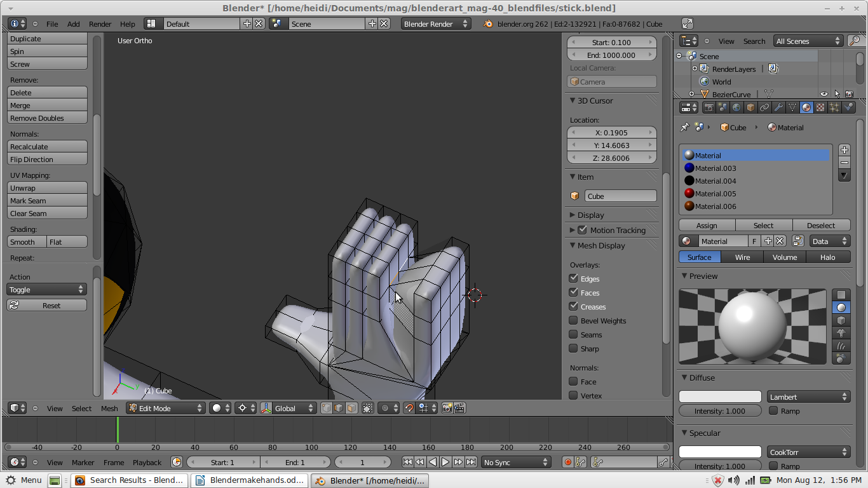The width and height of the screenshot is (868, 488).
Task: Open the Physics properties tab
Action: (x=848, y=107)
